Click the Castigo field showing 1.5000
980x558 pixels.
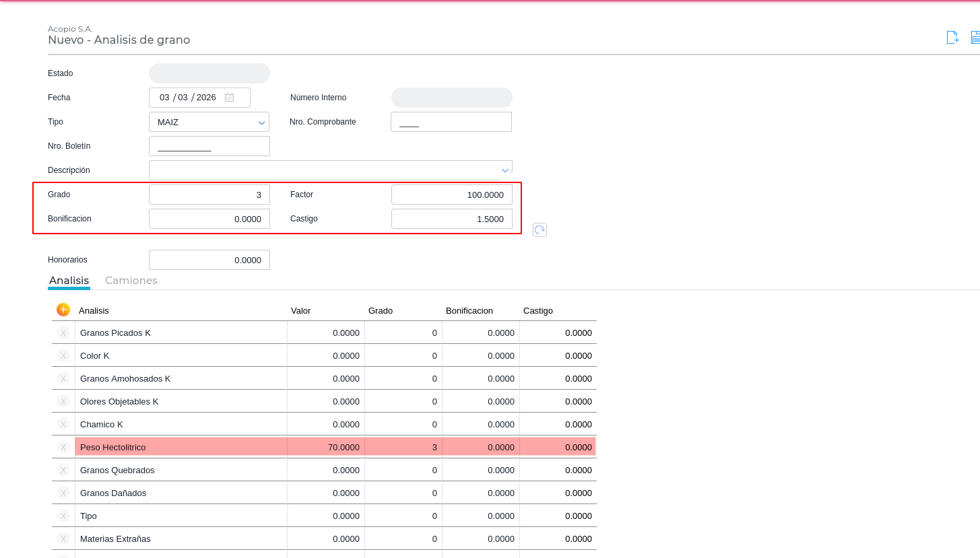tap(451, 219)
